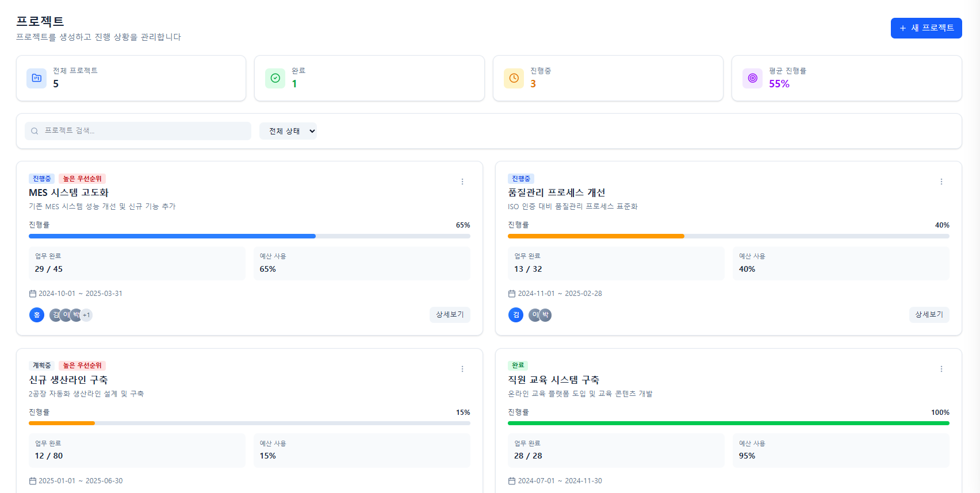Screen dimensions: 980x493
Task: Open three-dot menu for 직원 교육 시스템 구축
Action: (941, 369)
